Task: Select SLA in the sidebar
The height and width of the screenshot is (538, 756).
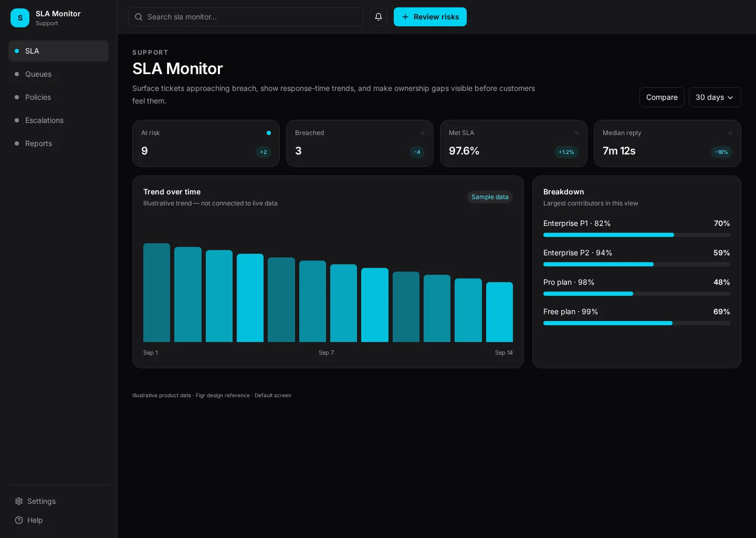Action: [x=58, y=51]
